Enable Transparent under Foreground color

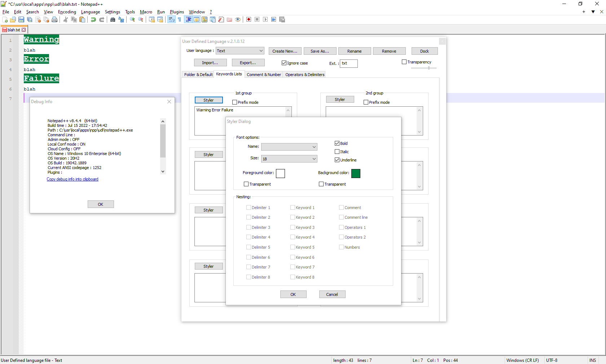[246, 184]
